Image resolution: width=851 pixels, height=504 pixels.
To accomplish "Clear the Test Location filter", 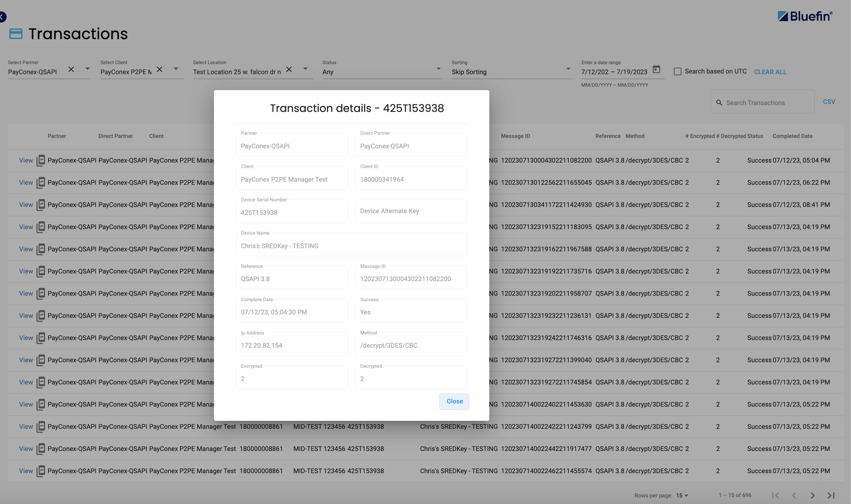I will (x=289, y=69).
